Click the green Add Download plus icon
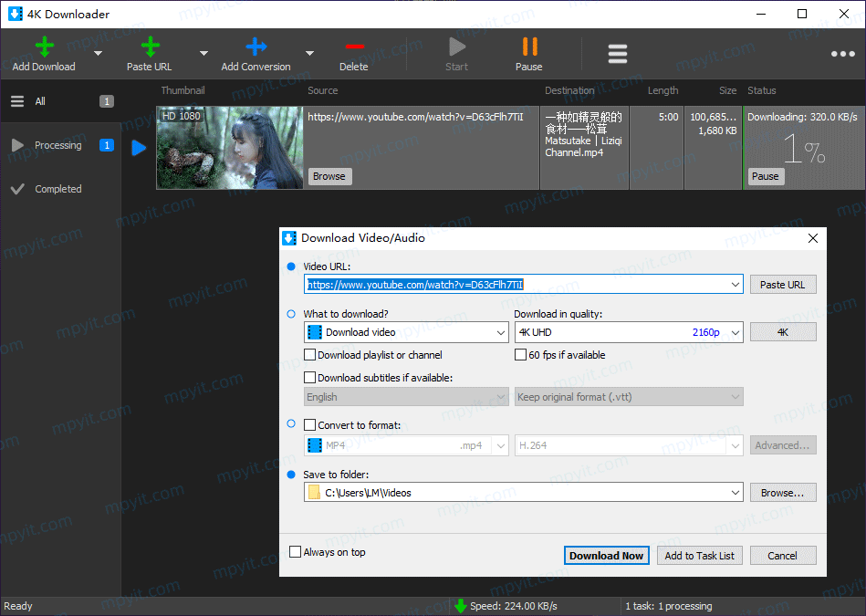 [x=44, y=47]
